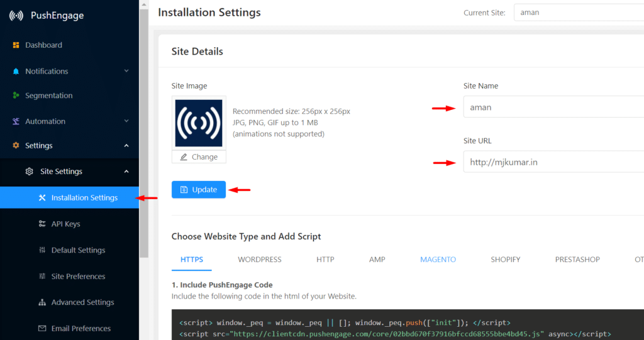644x340 pixels.
Task: Click the API Keys key icon
Action: (x=42, y=224)
